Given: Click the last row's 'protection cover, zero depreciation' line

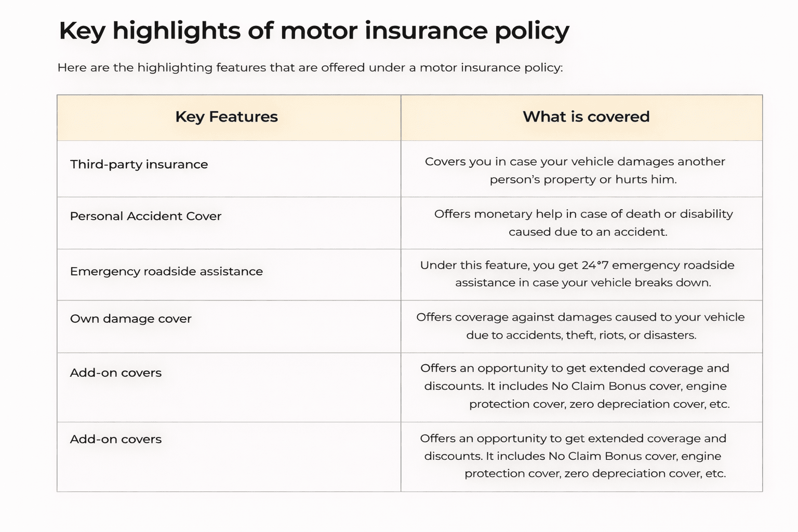Looking at the screenshot, I should pyautogui.click(x=595, y=473).
